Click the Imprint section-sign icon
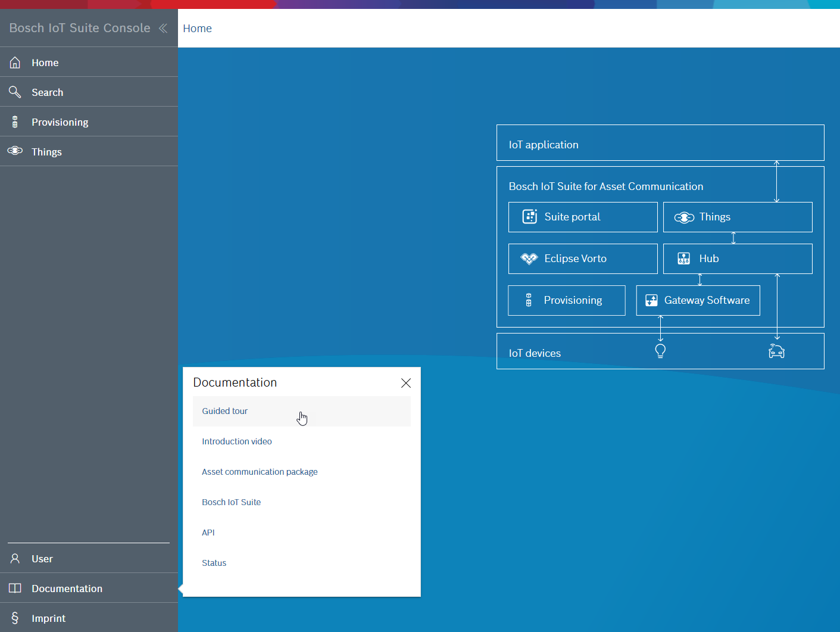Image resolution: width=840 pixels, height=632 pixels. pos(15,618)
